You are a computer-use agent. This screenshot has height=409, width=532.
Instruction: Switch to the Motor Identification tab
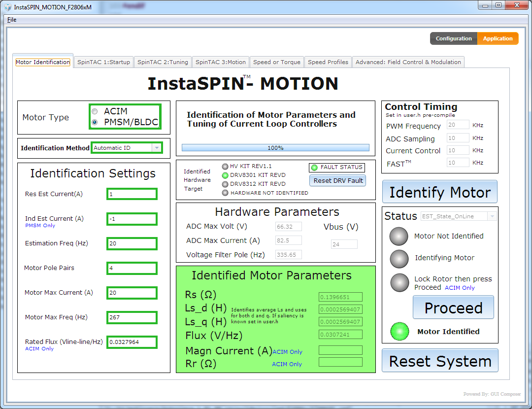click(43, 62)
